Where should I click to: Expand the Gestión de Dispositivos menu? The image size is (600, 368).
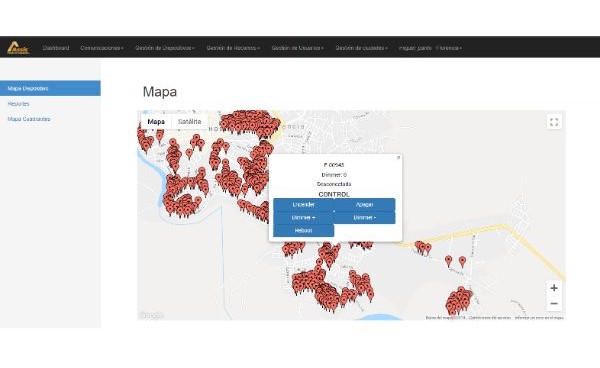[x=165, y=48]
